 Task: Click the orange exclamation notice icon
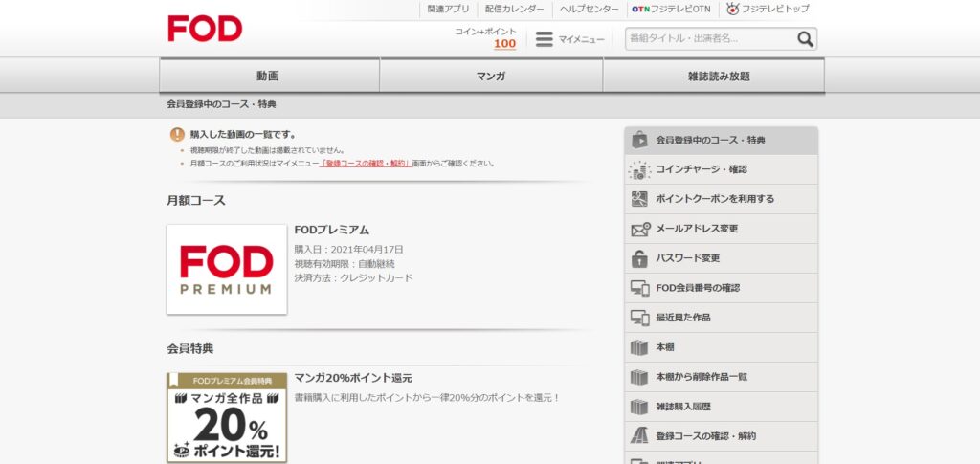coord(177,134)
